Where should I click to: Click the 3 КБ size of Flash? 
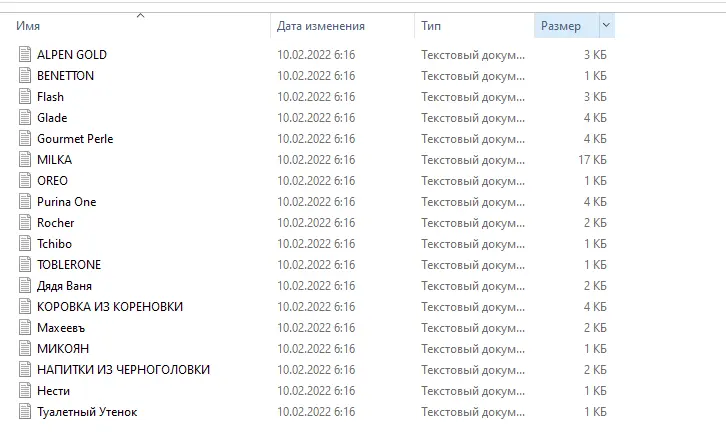[595, 97]
